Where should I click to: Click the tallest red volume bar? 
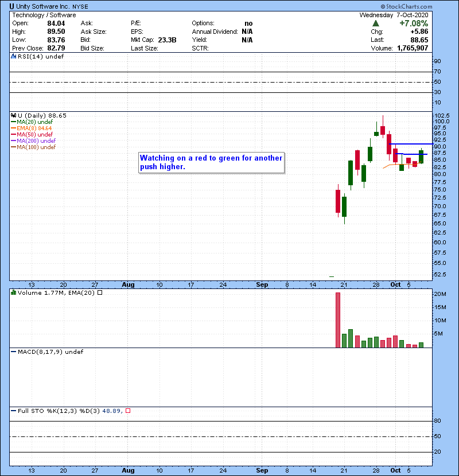point(338,320)
